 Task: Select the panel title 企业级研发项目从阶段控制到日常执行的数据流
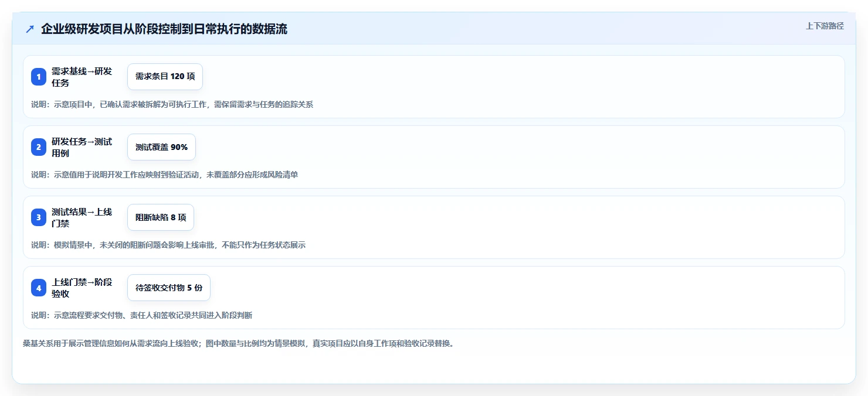tap(164, 29)
